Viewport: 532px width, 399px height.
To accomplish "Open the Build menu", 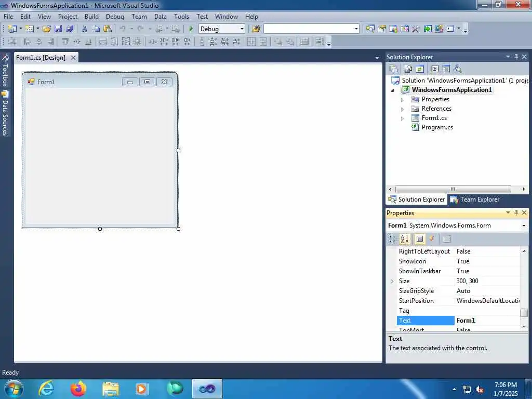I will pos(91,16).
